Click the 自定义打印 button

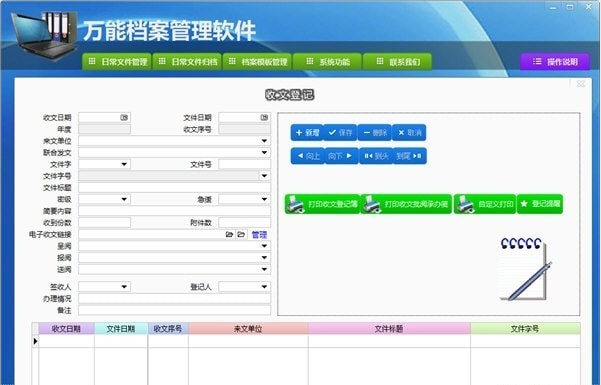(485, 204)
